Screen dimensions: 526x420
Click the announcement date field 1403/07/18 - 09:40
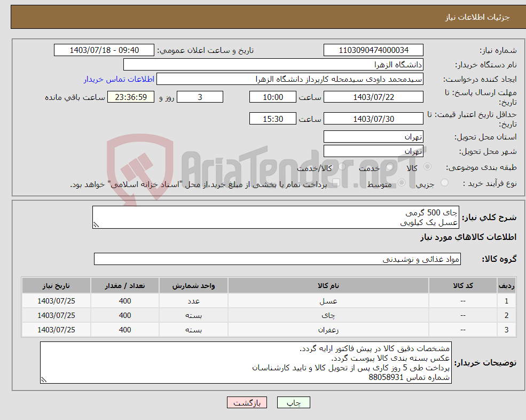[x=104, y=50]
